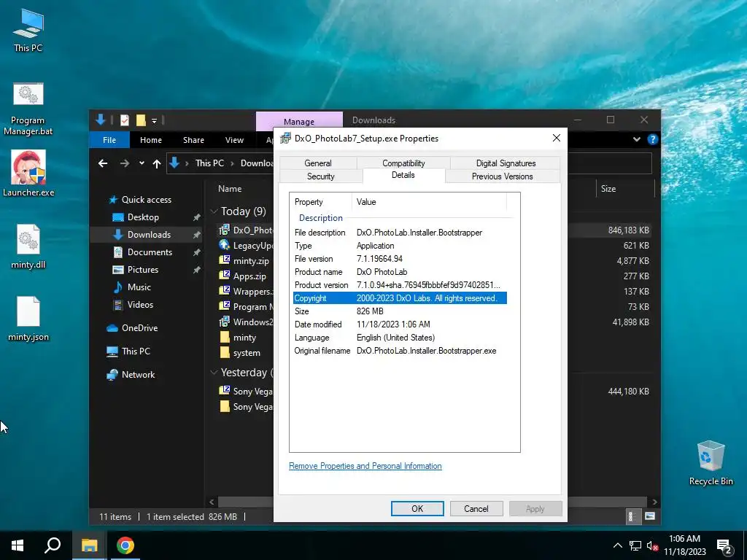The width and height of the screenshot is (747, 560).
Task: Launch Launcher.exe from the desktop
Action: tap(28, 174)
